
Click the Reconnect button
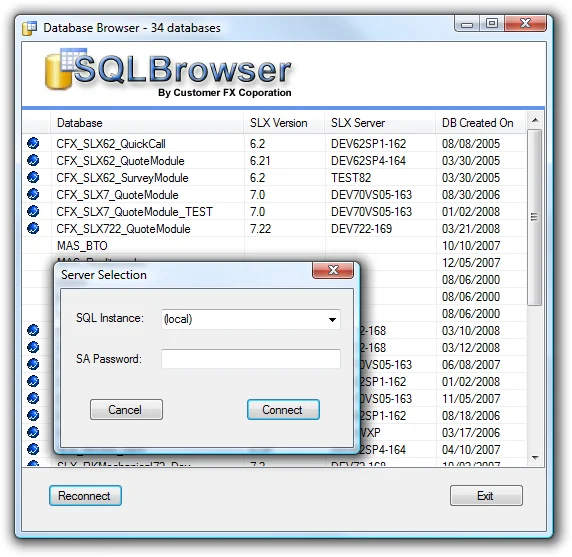[85, 496]
